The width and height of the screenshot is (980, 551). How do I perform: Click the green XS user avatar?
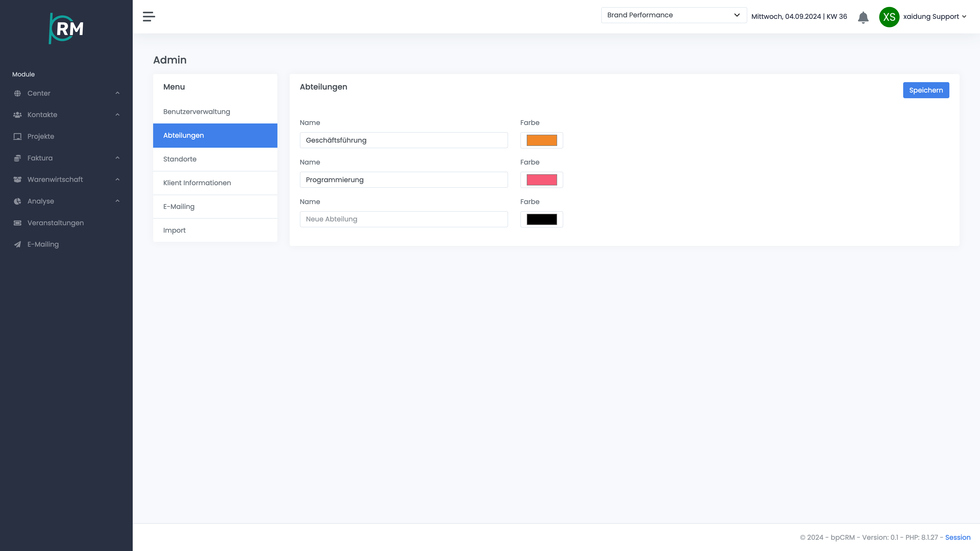(x=889, y=17)
